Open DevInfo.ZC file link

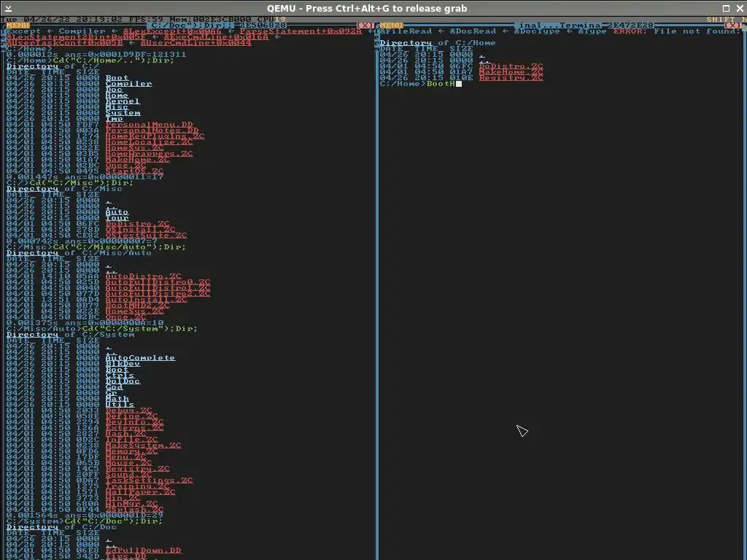[134, 422]
